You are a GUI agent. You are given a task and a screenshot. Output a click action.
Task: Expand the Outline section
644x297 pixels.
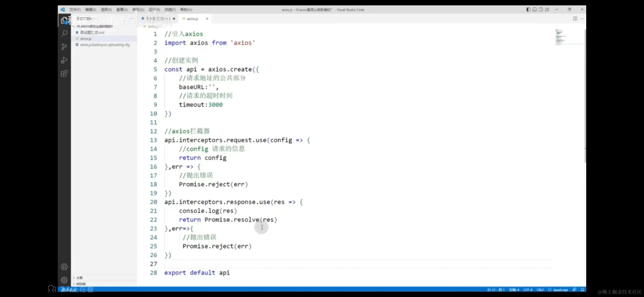click(79, 278)
